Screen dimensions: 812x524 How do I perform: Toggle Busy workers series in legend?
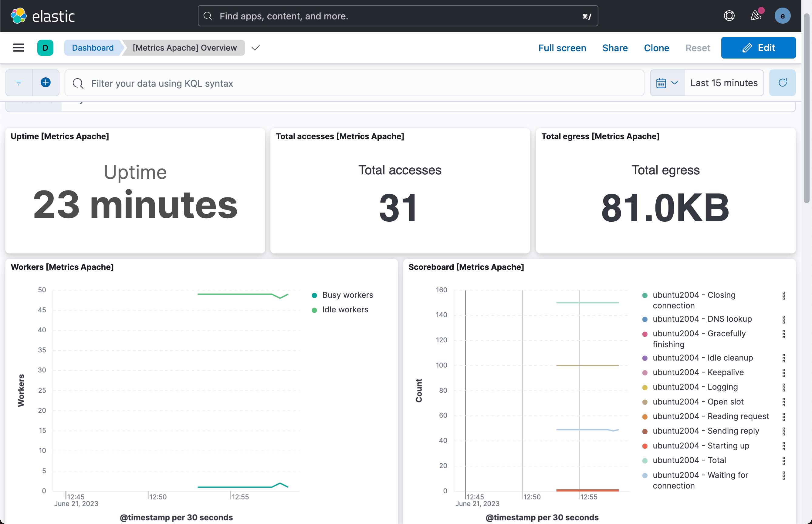click(347, 295)
